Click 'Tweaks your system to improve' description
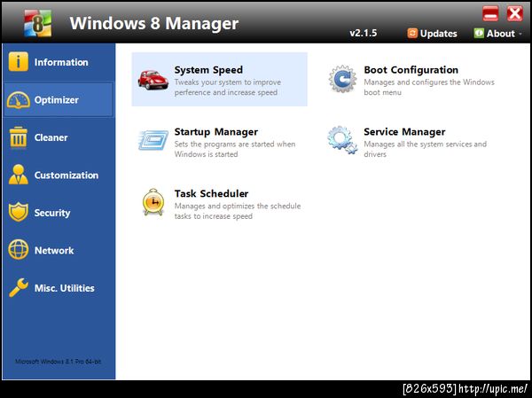532x398 pixels. tap(227, 82)
